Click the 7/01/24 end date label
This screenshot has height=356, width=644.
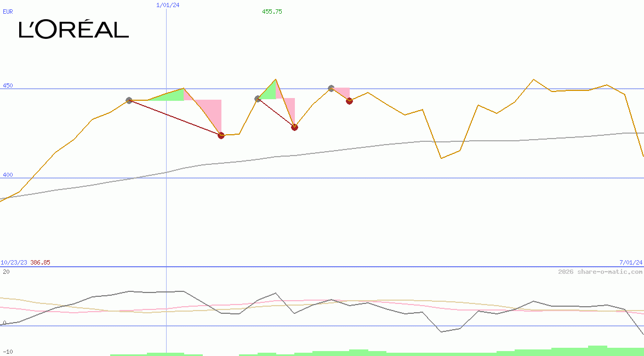click(631, 262)
